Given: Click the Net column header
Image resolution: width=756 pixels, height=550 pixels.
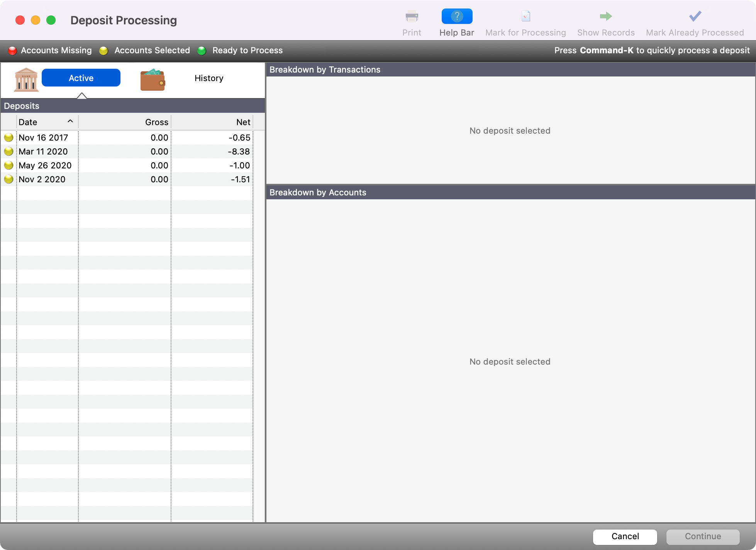Looking at the screenshot, I should point(243,122).
